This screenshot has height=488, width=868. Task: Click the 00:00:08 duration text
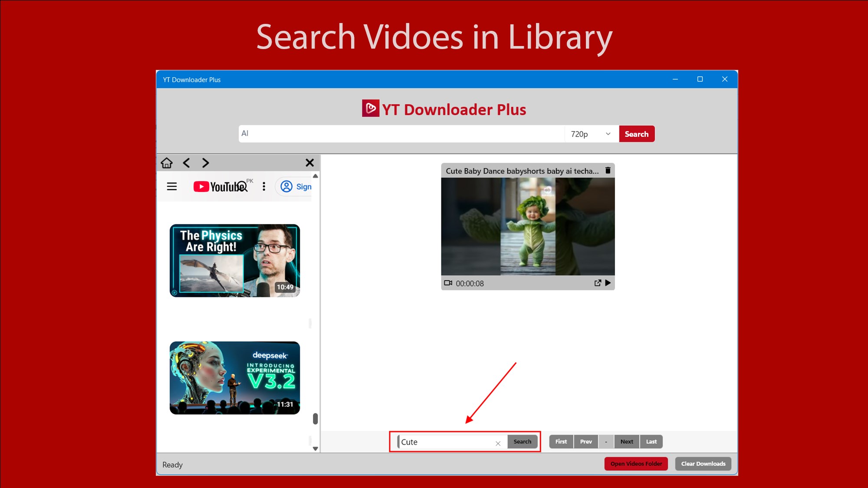470,284
